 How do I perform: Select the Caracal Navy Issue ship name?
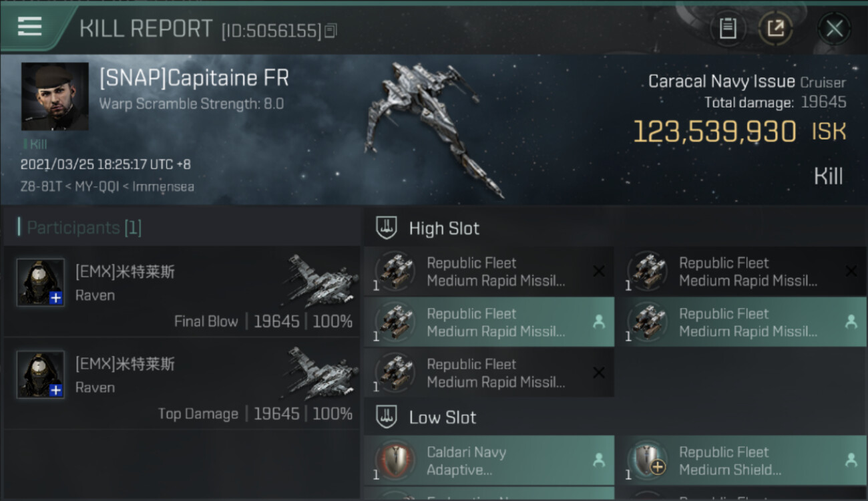coord(721,81)
